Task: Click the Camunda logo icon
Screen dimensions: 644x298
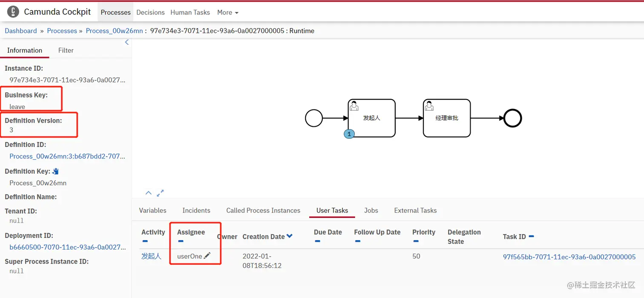Action: coord(13,12)
